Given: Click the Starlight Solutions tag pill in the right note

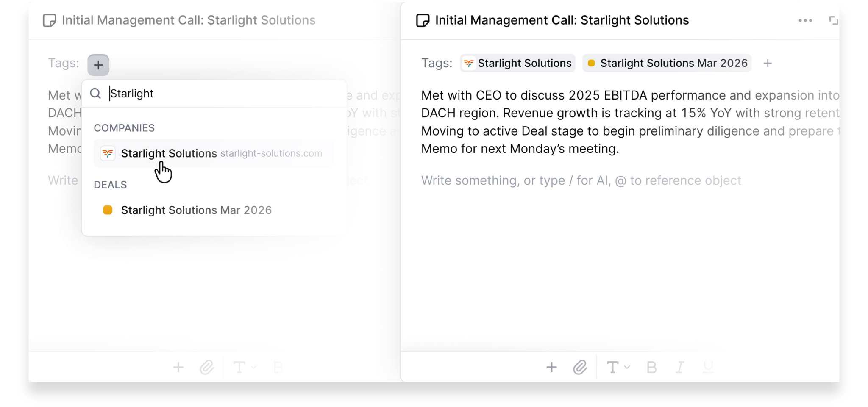Looking at the screenshot, I should coord(517,63).
